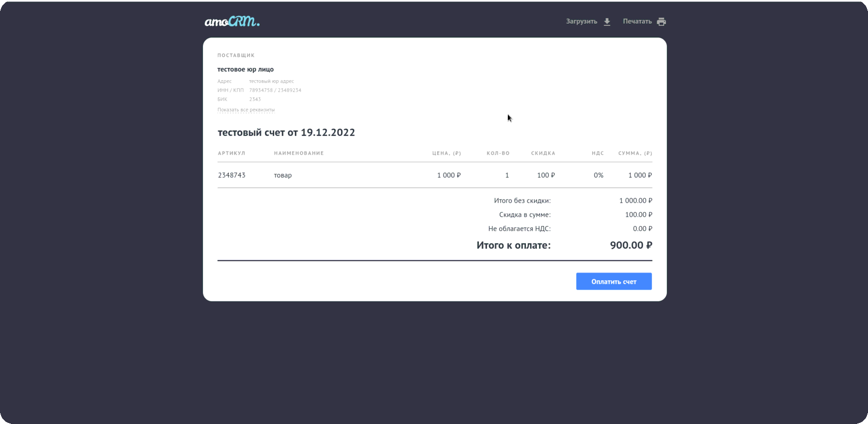Click the download arrow icon
The width and height of the screenshot is (868, 424).
(607, 22)
